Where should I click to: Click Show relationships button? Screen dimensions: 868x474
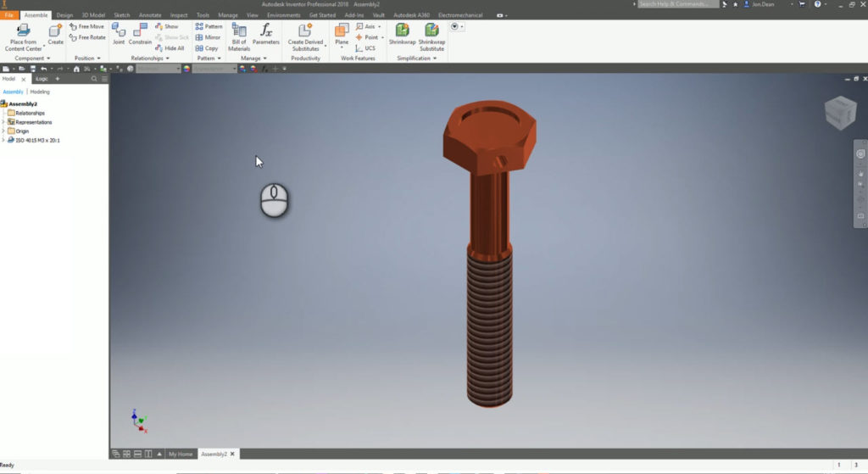tap(167, 26)
